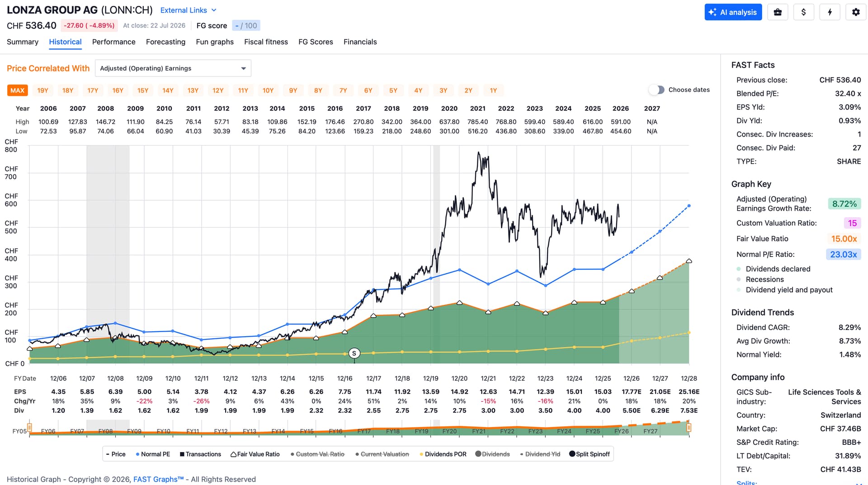Image resolution: width=868 pixels, height=485 pixels.
Task: Toggle Recessions in Graph Key
Action: [x=760, y=280]
